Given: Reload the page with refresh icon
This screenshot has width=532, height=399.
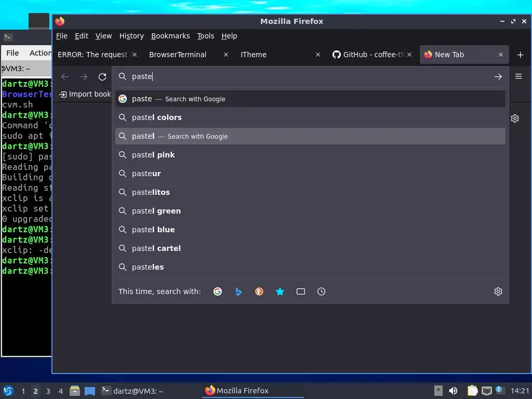Looking at the screenshot, I should coord(102,77).
